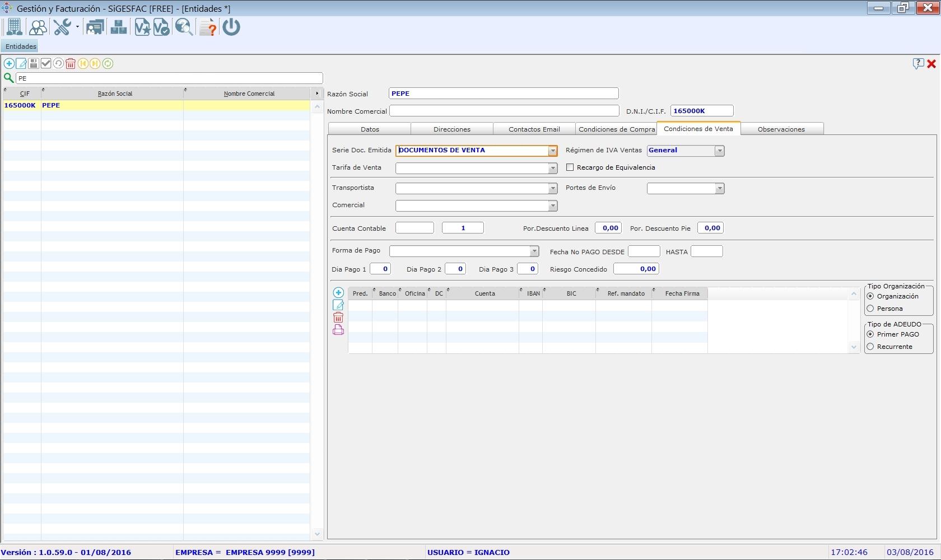Open the stock boxes icon
Screen dimensions: 941x560
click(118, 27)
